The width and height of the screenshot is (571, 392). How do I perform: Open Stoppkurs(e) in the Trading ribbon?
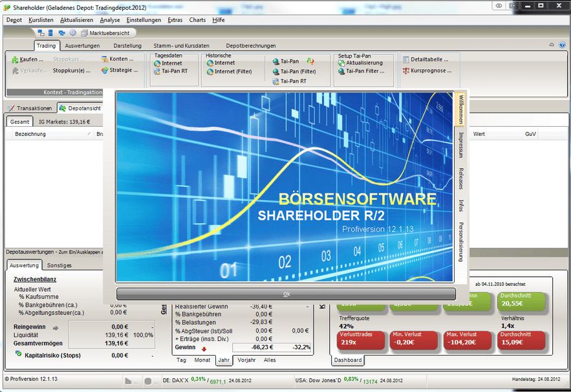71,71
